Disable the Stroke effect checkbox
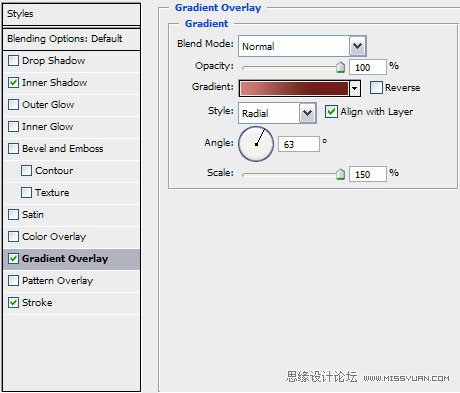The width and height of the screenshot is (460, 393). pos(13,303)
